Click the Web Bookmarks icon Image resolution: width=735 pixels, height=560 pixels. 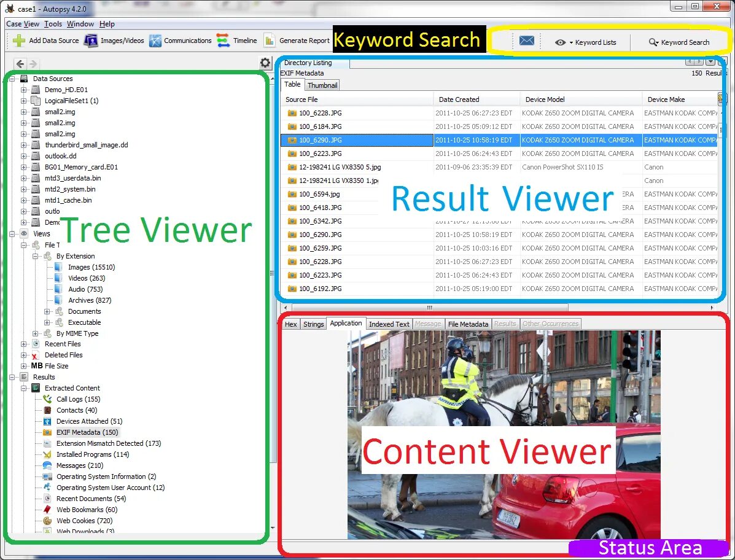47,510
